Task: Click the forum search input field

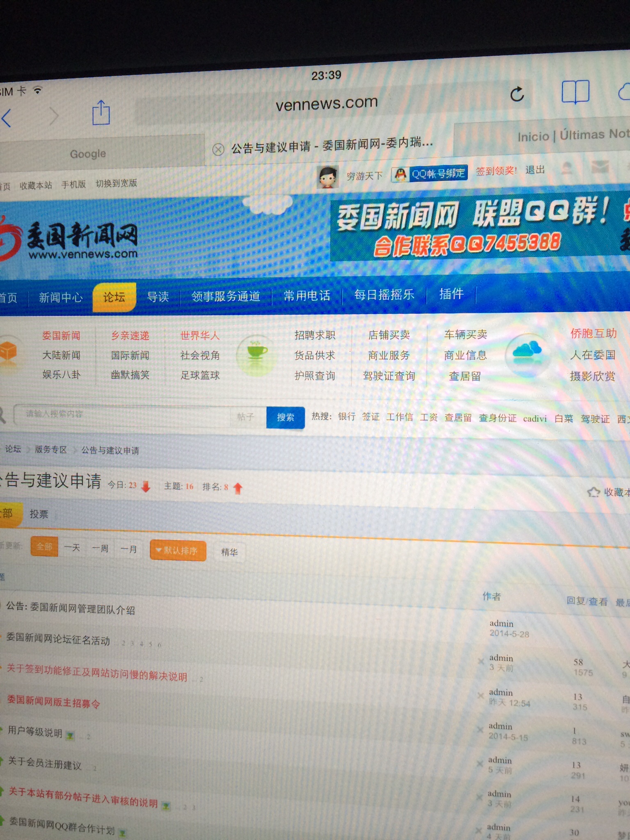Action: [x=122, y=415]
